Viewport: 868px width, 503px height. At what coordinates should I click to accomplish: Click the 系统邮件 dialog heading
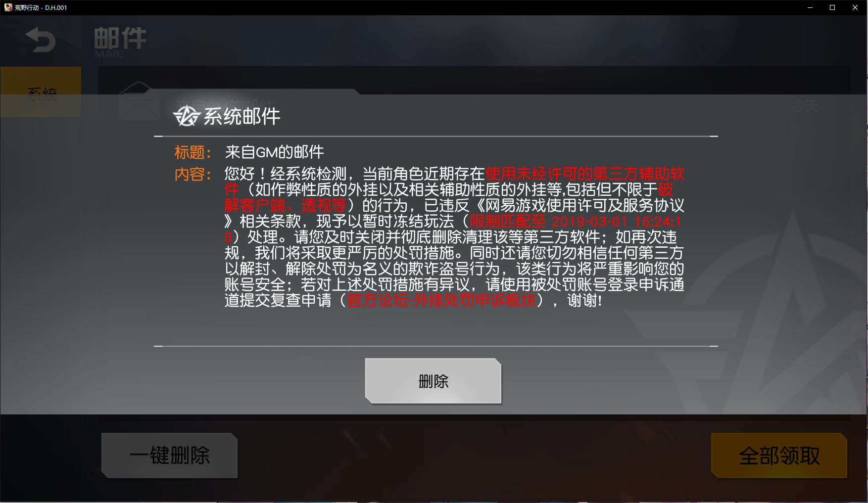click(242, 117)
